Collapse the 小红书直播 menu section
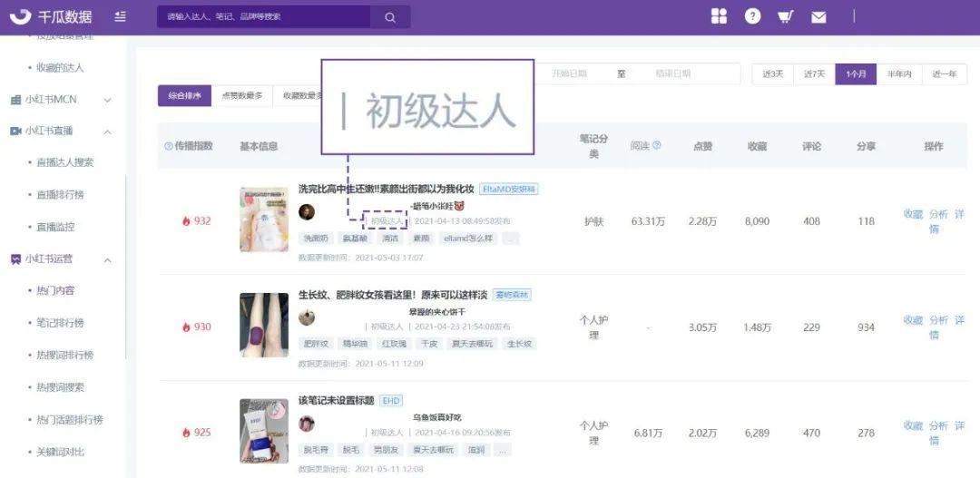980x478 pixels. 107,132
